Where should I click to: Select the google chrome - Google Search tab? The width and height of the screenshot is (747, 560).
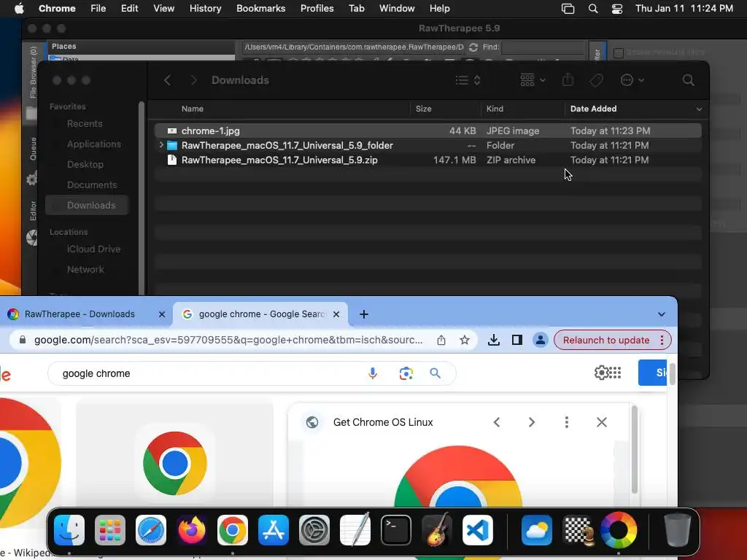pyautogui.click(x=261, y=314)
